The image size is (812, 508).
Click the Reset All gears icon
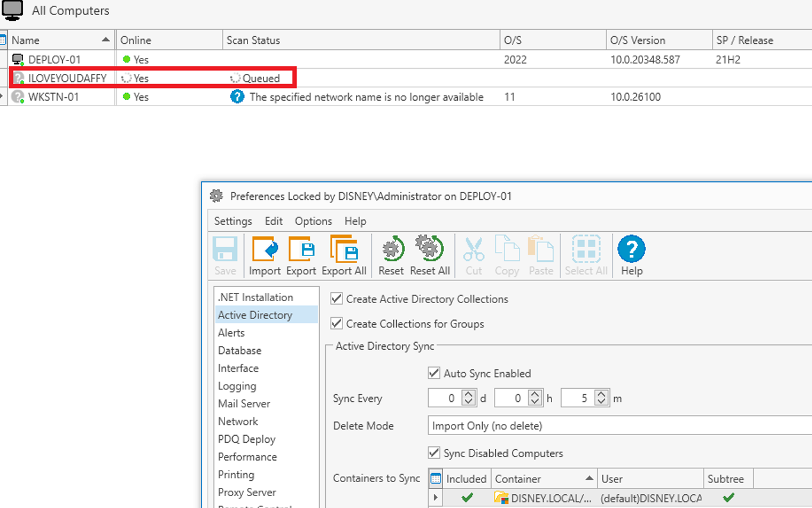pyautogui.click(x=430, y=248)
